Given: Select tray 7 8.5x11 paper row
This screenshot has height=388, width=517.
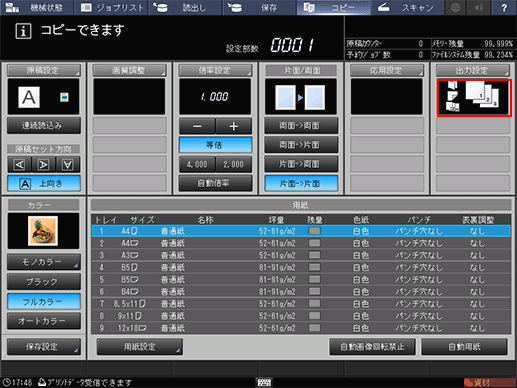Looking at the screenshot, I should tap(301, 304).
